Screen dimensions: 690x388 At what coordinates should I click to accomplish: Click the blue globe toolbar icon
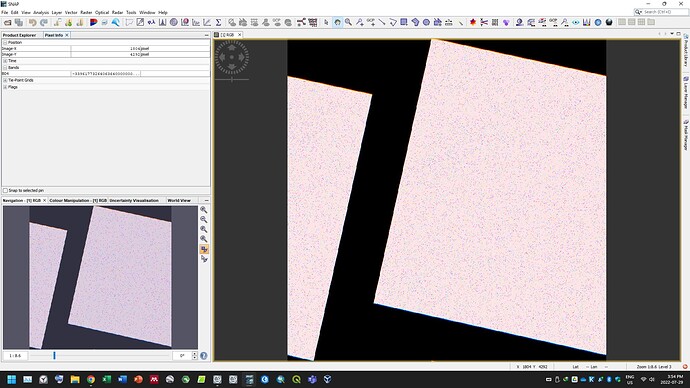(598, 22)
